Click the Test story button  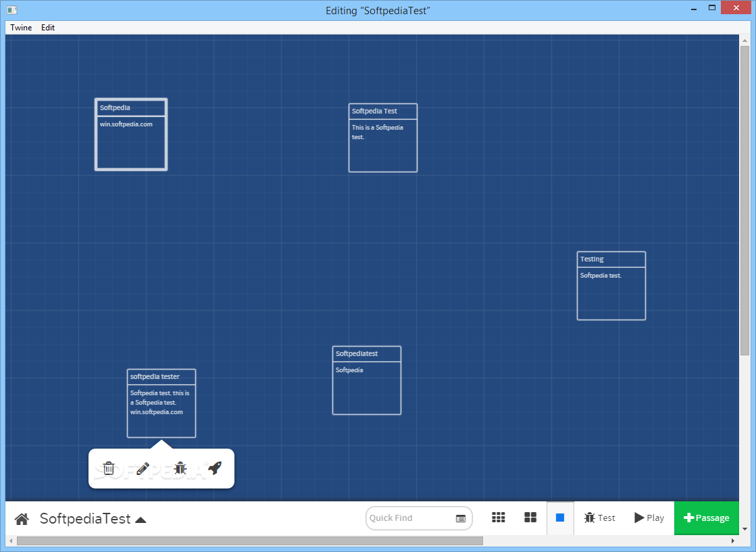pos(599,518)
